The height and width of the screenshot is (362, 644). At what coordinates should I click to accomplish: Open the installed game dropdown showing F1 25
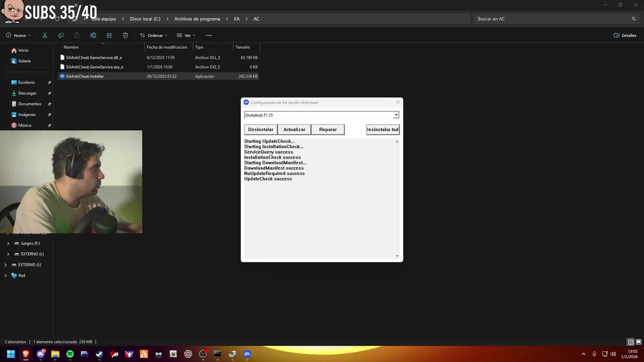click(321, 115)
